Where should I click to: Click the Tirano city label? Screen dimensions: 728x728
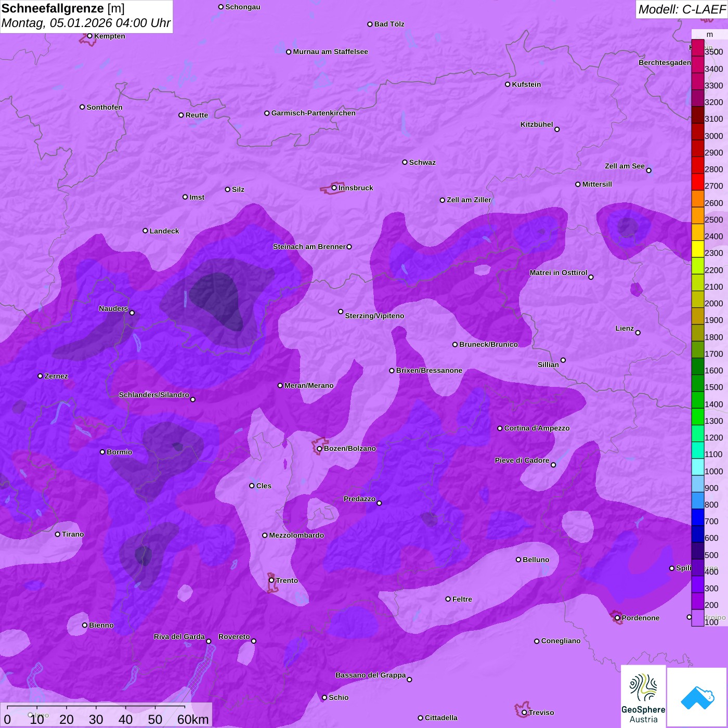[73, 534]
